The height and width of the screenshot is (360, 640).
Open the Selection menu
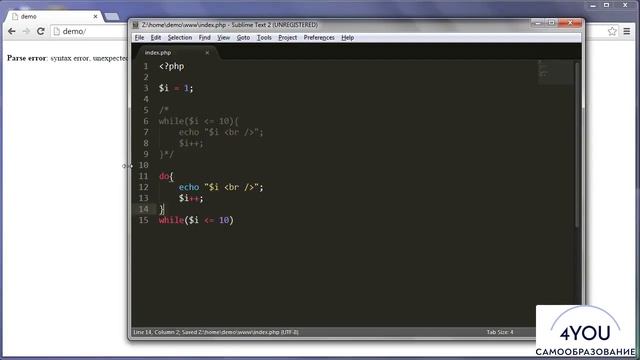(180, 38)
